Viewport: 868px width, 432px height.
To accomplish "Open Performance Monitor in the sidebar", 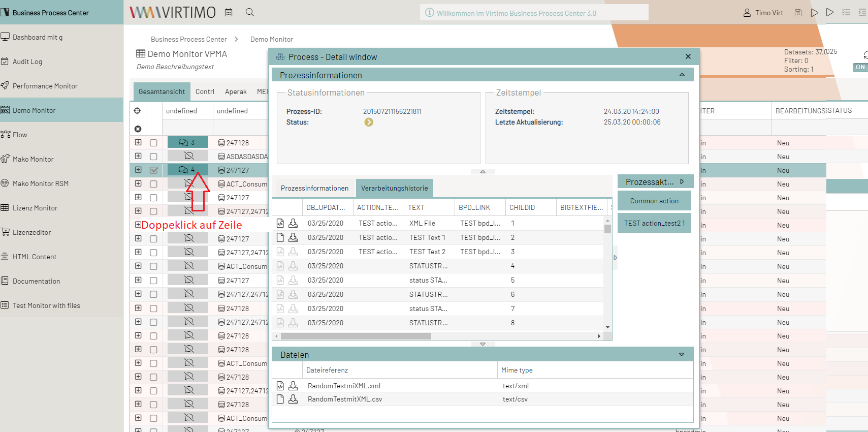I will 45,86.
